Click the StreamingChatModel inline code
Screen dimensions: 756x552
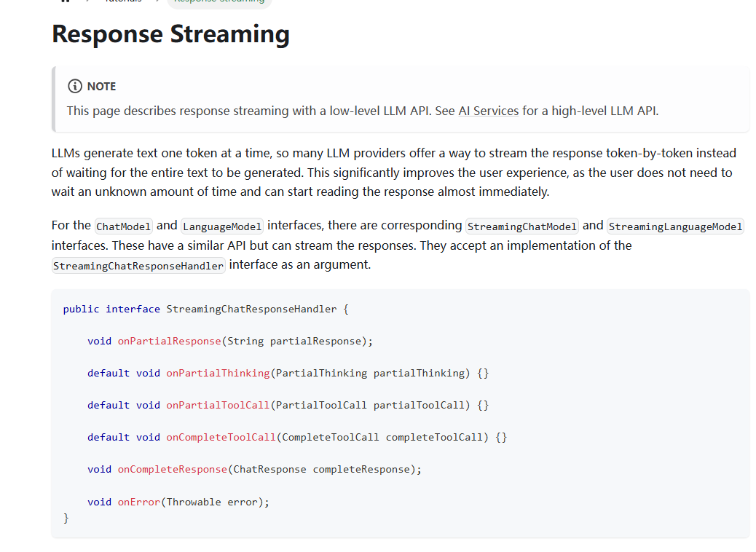point(522,226)
